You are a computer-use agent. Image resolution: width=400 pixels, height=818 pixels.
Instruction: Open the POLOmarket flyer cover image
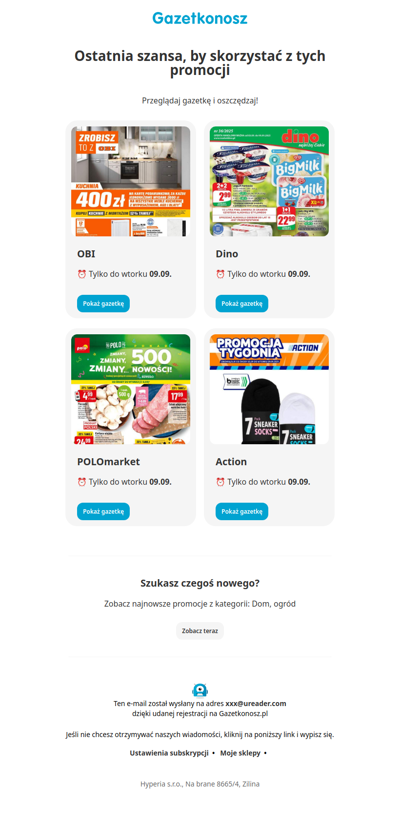pyautogui.click(x=130, y=389)
